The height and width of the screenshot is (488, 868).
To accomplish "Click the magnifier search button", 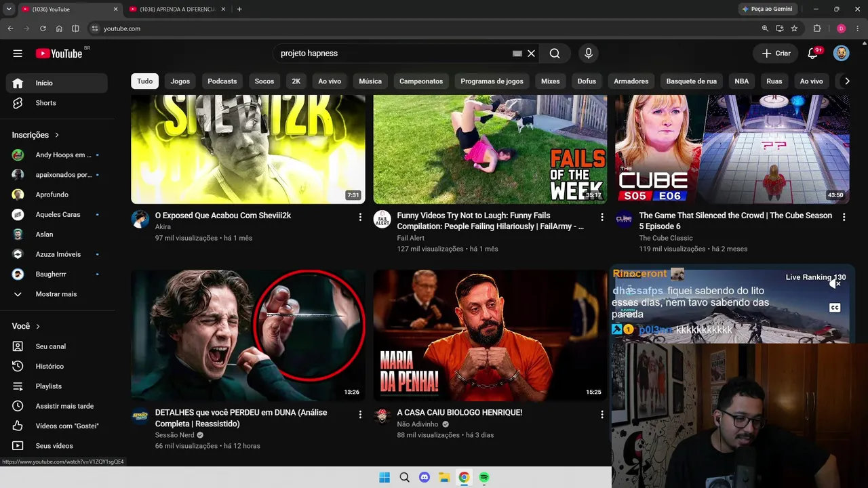I will coord(555,54).
